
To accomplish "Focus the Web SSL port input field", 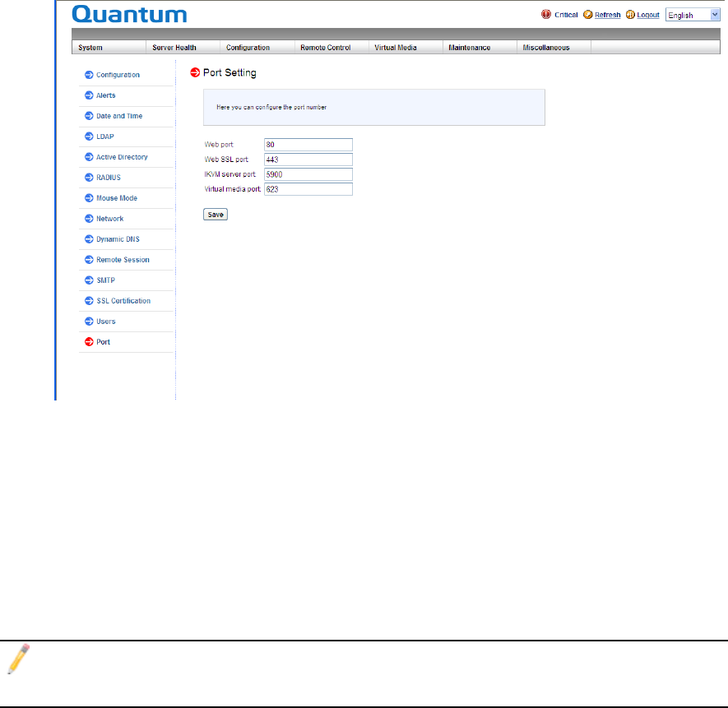I will (x=308, y=160).
